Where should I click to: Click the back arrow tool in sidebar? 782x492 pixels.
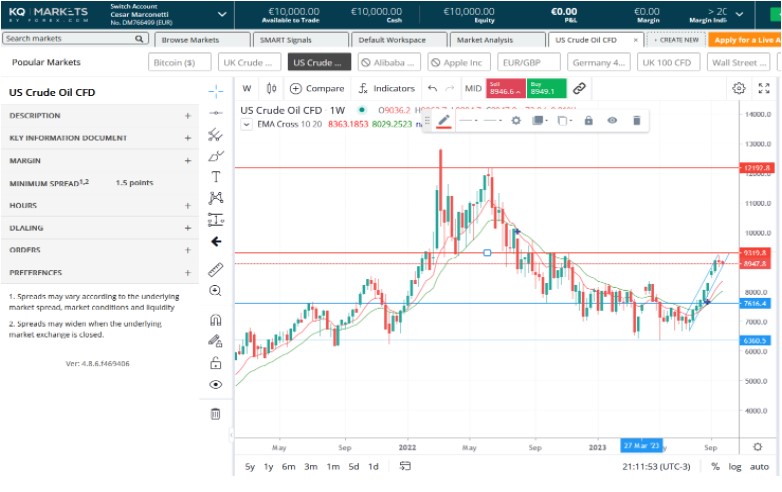pos(216,242)
